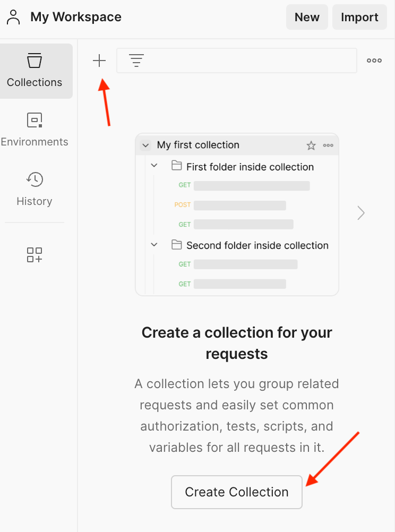
Task: Collapse First folder inside collection
Action: point(154,166)
